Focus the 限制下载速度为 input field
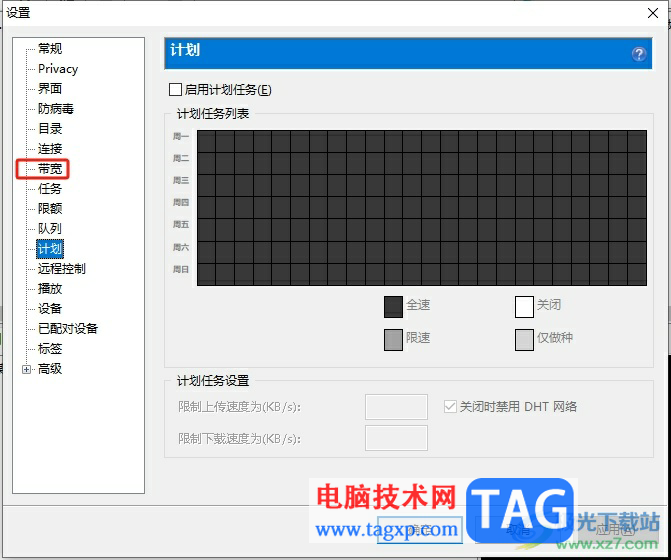The width and height of the screenshot is (671, 560). click(396, 438)
